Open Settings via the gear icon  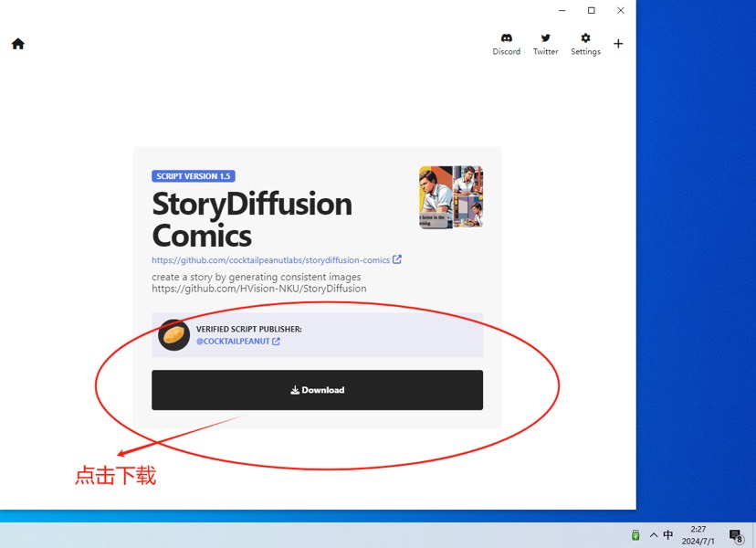click(585, 38)
